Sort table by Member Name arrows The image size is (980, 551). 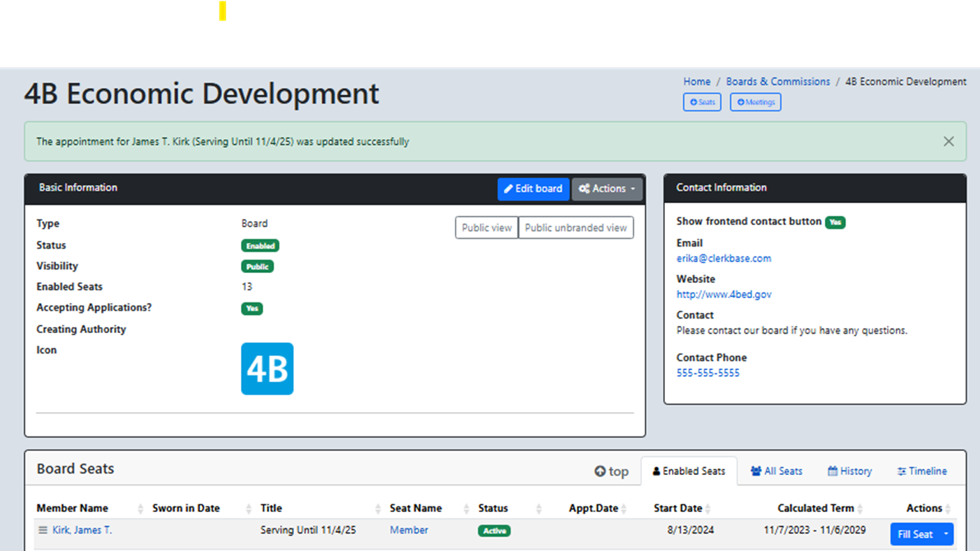140,509
